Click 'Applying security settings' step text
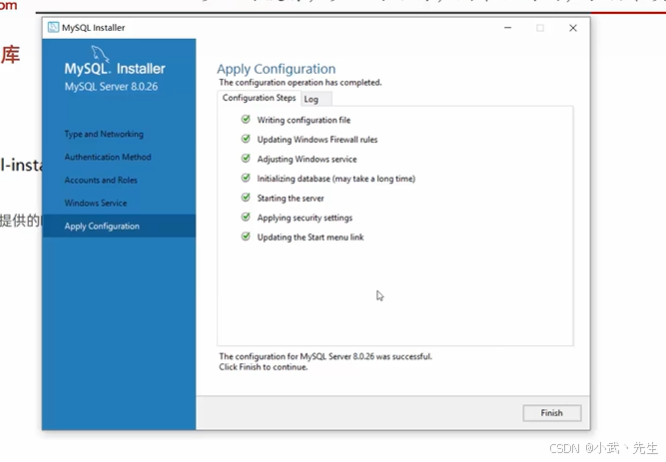666x462 pixels. click(x=305, y=218)
